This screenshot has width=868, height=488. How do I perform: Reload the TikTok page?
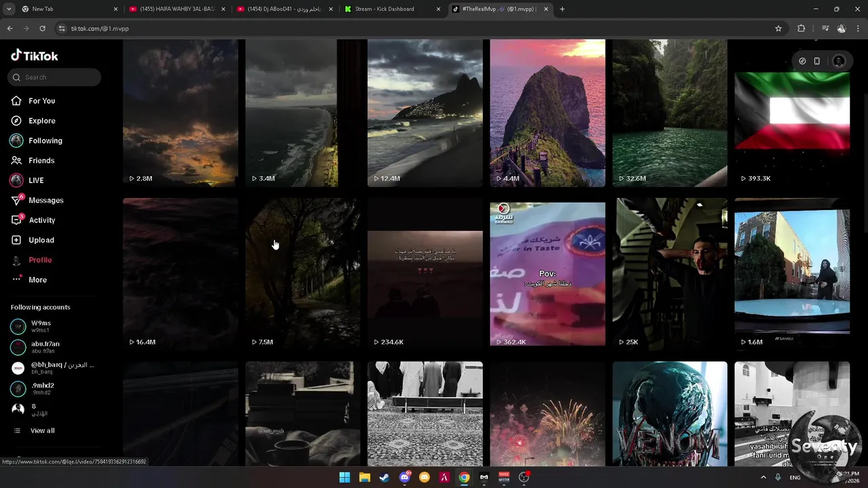pyautogui.click(x=42, y=28)
